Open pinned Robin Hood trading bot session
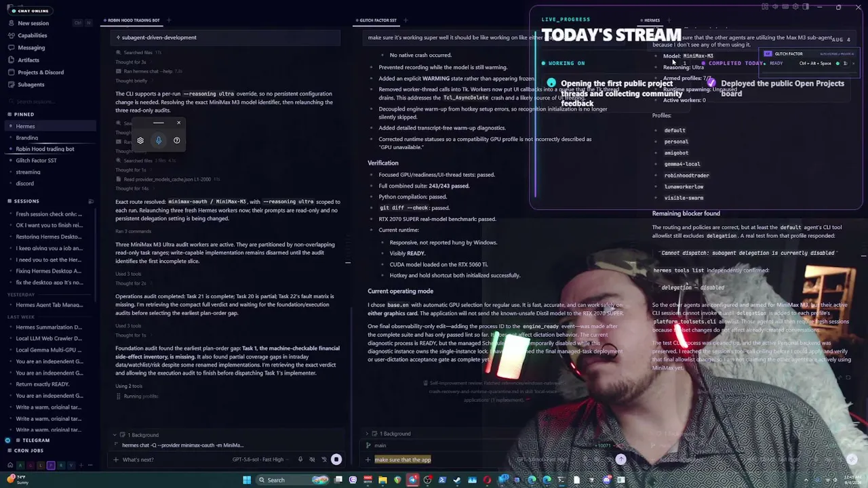Image resolution: width=868 pixels, height=488 pixels. 49,149
